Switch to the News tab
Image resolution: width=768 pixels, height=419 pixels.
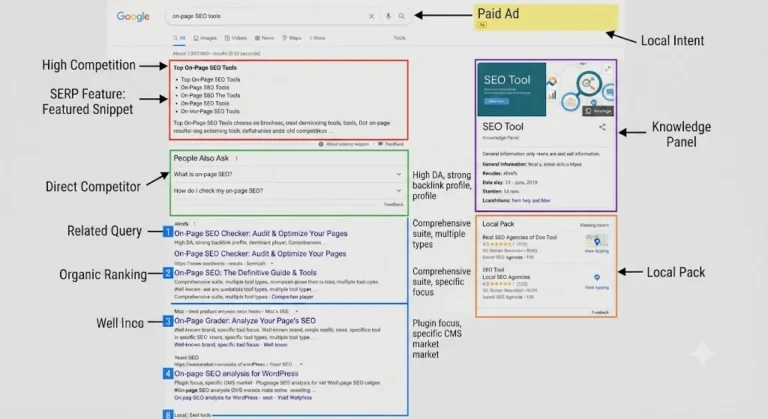pos(264,38)
